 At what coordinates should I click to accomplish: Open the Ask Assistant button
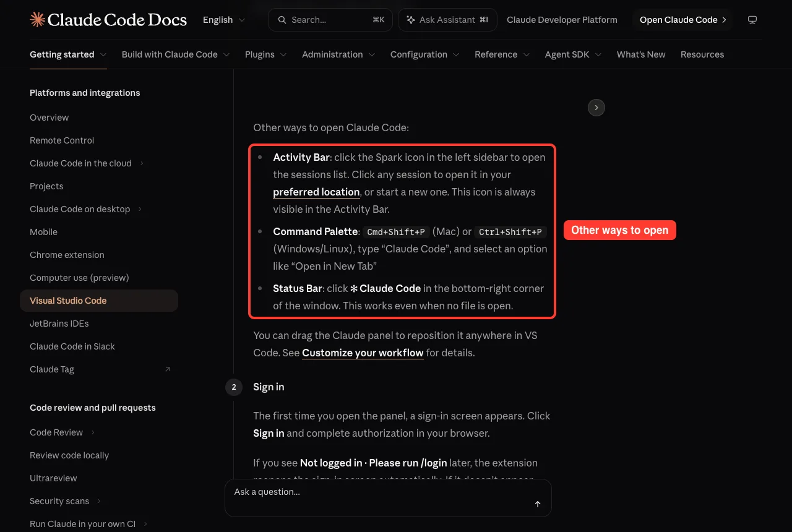click(x=447, y=20)
